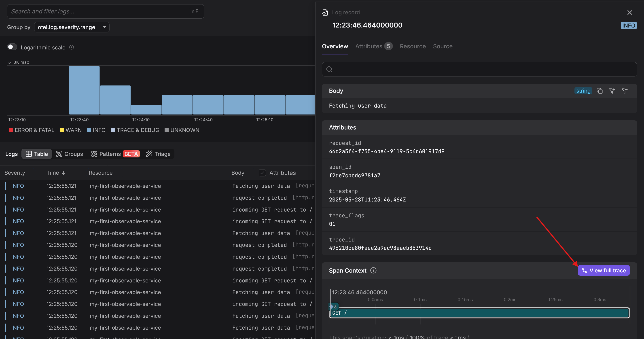The width and height of the screenshot is (644, 339).
Task: Collapse the 3K max chart indicator
Action: [9, 62]
